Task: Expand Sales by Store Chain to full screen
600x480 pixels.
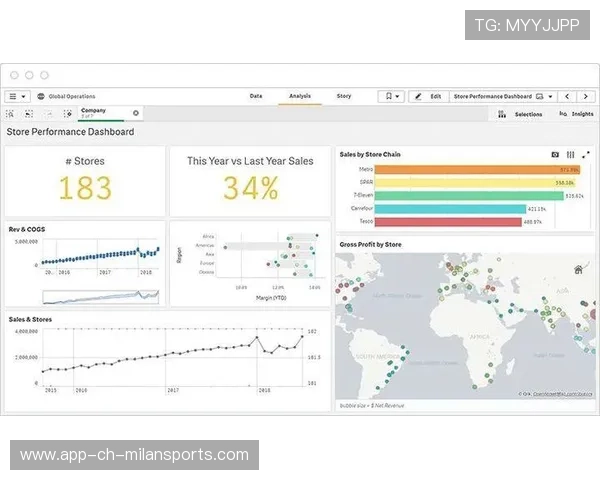Action: point(586,155)
